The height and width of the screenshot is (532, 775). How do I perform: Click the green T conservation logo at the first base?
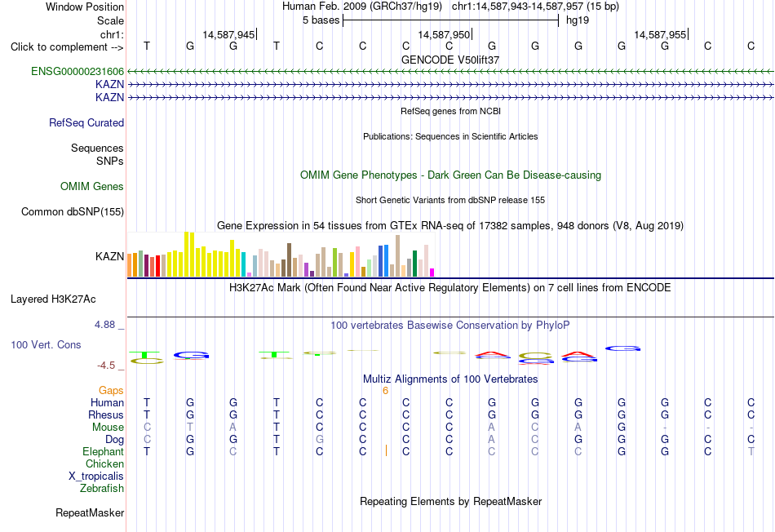[144, 354]
